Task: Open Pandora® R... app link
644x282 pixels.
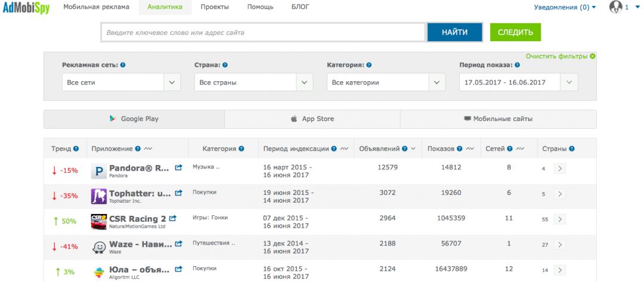Action: (140, 168)
